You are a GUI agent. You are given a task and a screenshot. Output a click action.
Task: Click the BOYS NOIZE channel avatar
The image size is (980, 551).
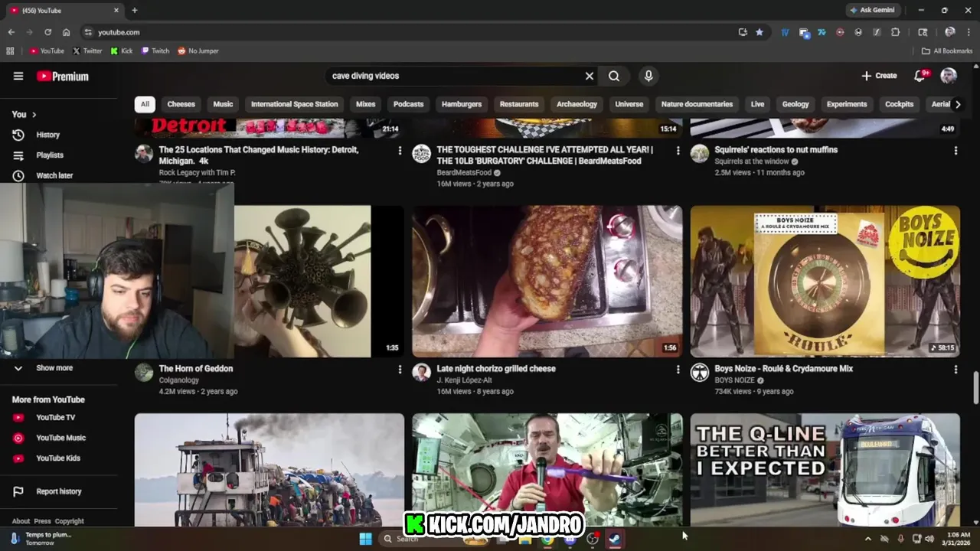coord(700,373)
